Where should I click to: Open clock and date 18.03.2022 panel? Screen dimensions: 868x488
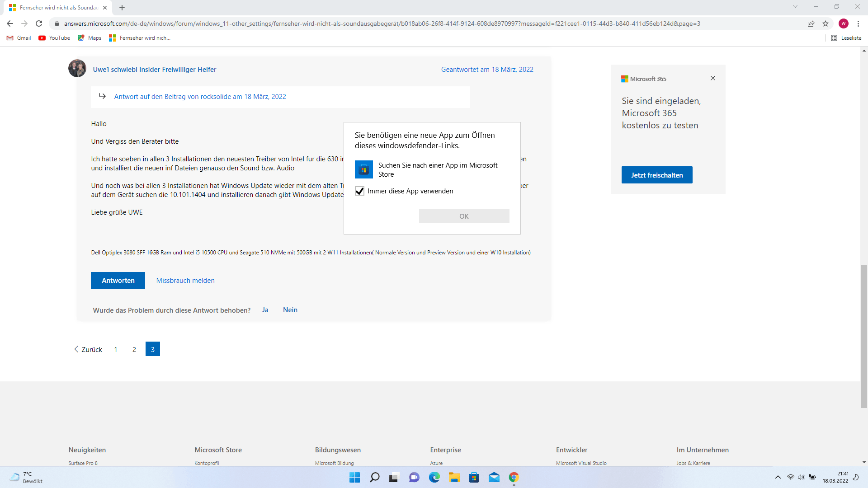pos(835,477)
